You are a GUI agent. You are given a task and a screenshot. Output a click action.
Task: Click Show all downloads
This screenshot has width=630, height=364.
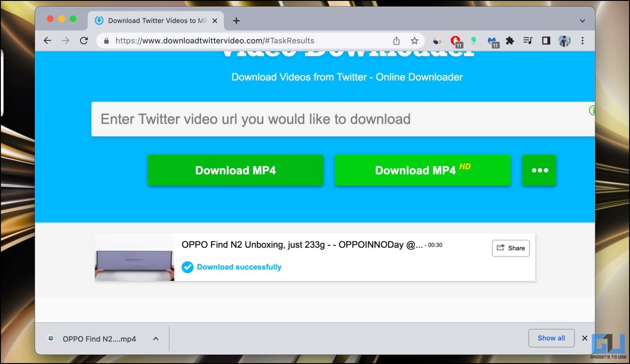tap(551, 338)
